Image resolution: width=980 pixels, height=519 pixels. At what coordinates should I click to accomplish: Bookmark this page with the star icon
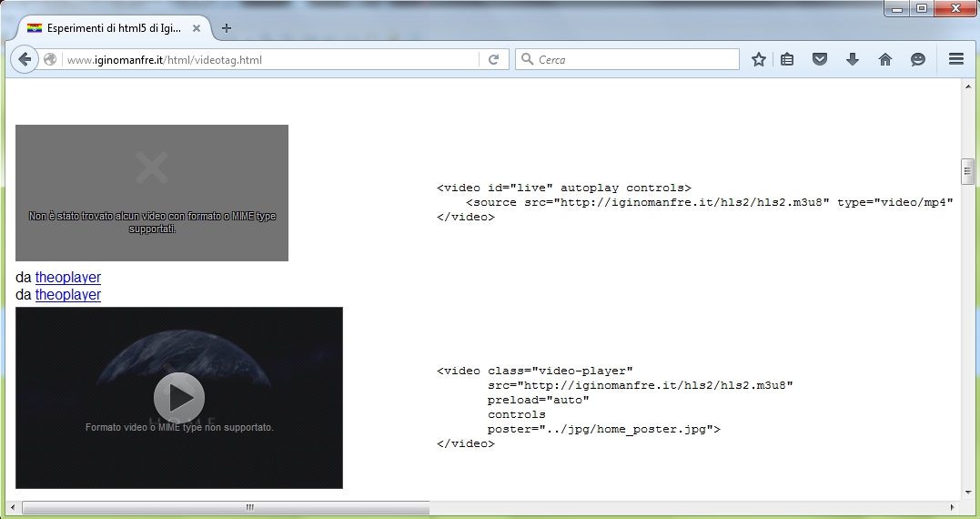[x=759, y=59]
